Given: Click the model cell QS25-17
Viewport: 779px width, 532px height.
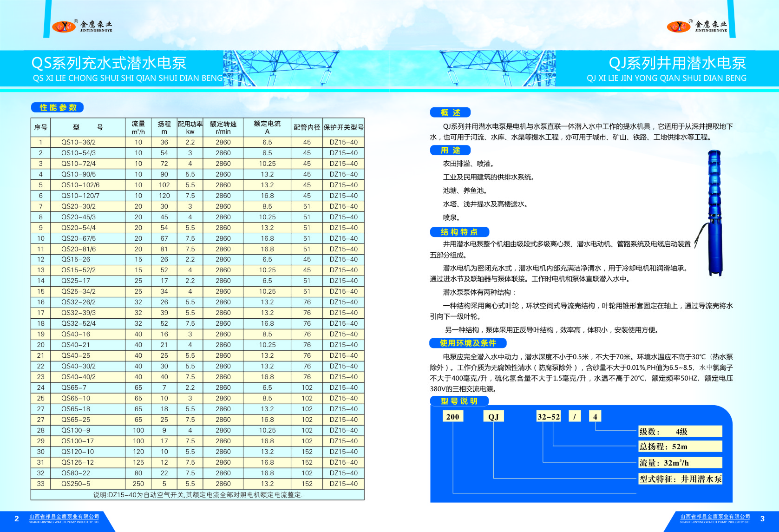Looking at the screenshot, I should pos(88,281).
